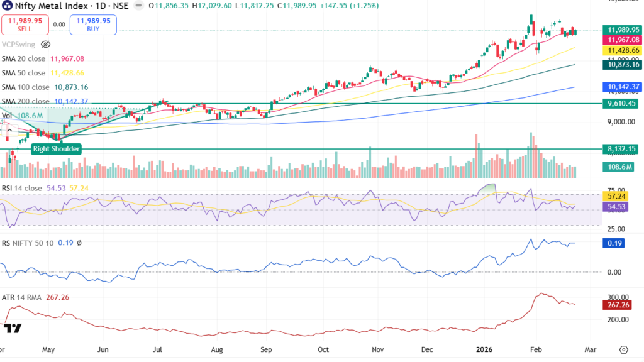Select the ATR 14 RMA indicator legend
This screenshot has width=644, height=362.
(35, 297)
